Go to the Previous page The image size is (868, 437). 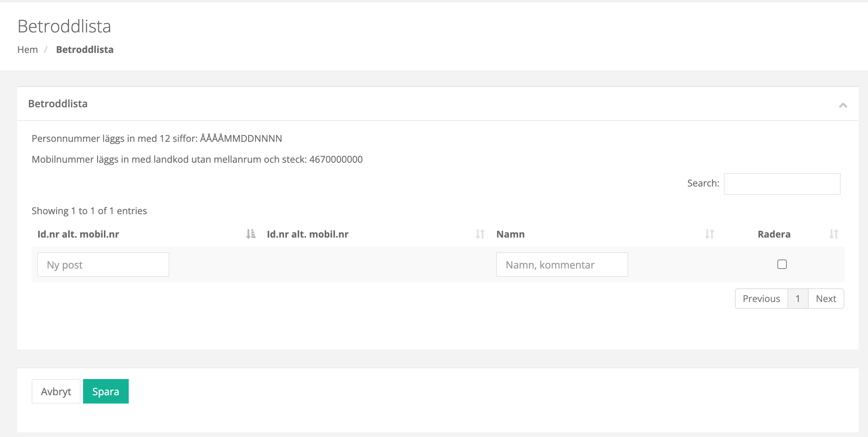pos(761,298)
